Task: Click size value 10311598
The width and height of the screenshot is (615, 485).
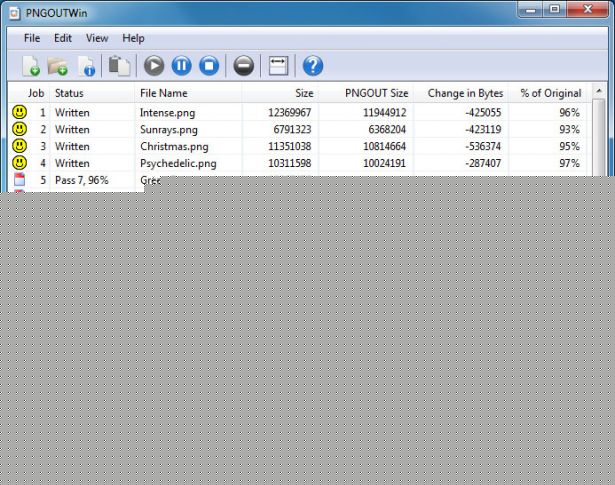Action: (x=289, y=163)
